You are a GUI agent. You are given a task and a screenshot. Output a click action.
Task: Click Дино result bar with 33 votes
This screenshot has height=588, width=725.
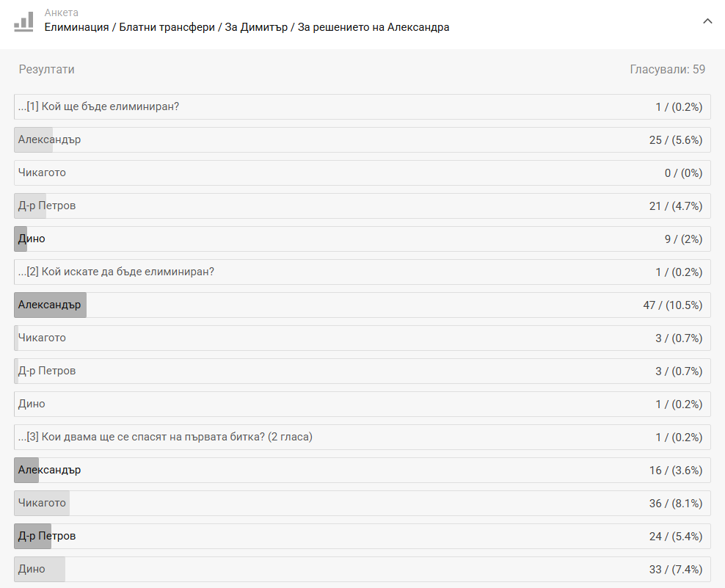[x=362, y=570]
